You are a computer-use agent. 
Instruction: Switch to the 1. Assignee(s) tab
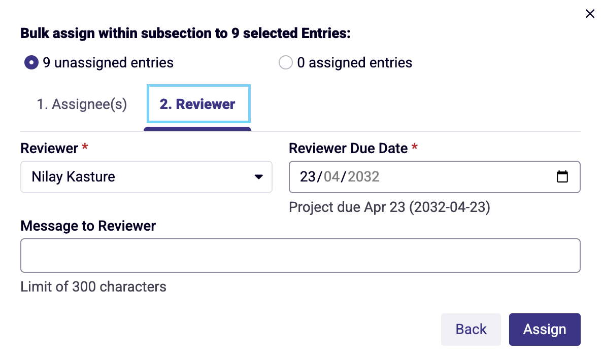(82, 104)
